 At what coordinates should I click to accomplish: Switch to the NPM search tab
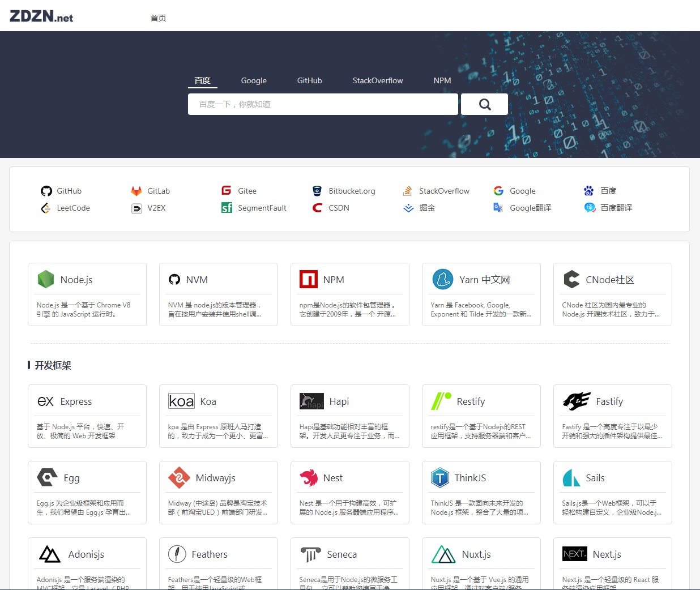[442, 80]
